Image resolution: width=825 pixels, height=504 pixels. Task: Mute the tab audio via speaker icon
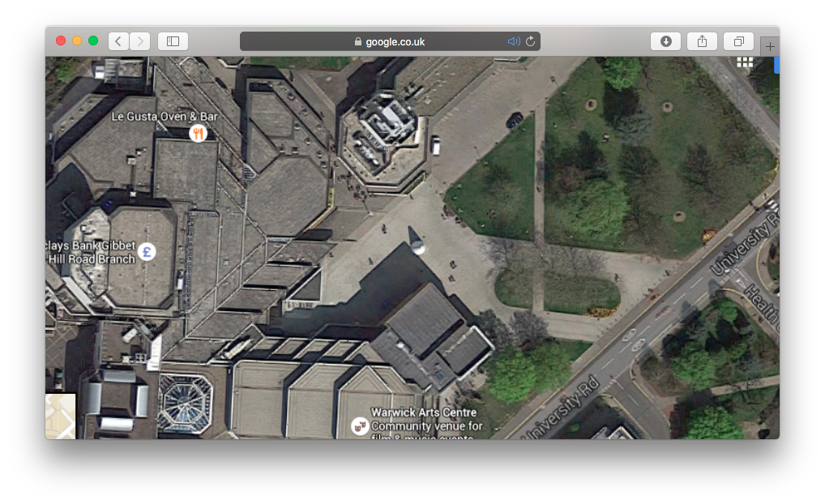(514, 40)
